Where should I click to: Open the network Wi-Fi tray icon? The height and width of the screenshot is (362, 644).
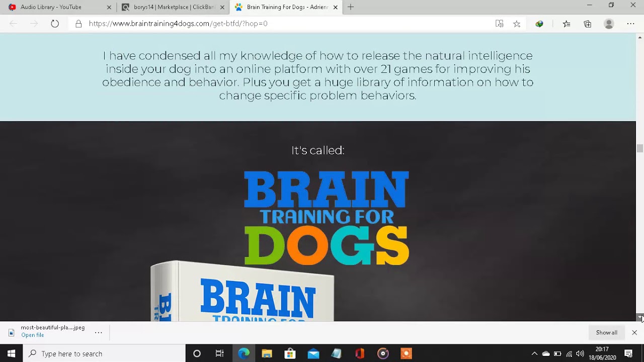tap(569, 353)
